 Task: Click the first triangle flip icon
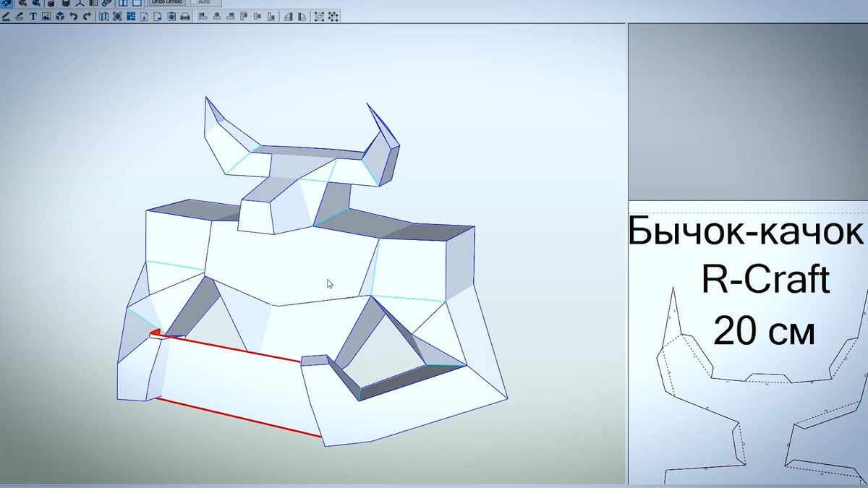tap(289, 16)
